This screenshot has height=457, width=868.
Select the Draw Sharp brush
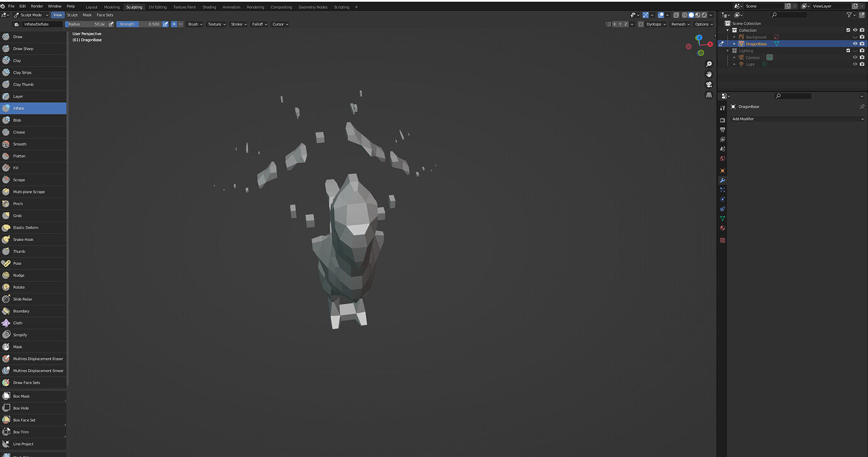click(x=33, y=48)
